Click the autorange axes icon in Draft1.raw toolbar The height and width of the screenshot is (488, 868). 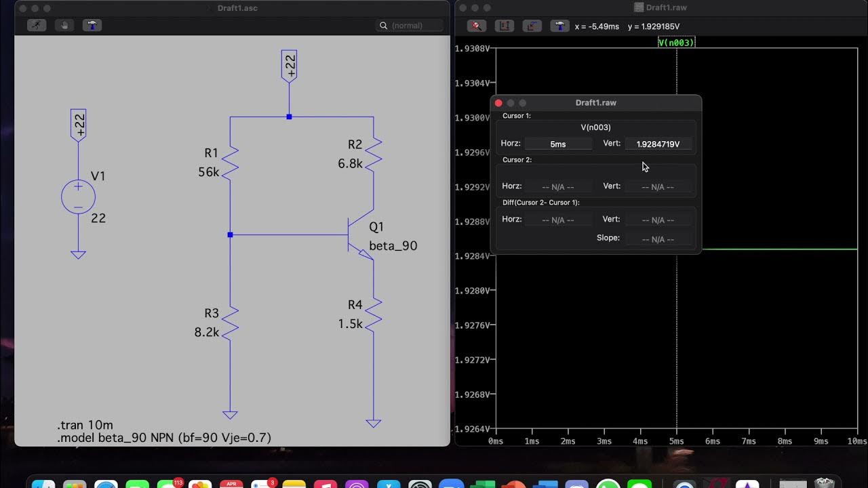505,26
